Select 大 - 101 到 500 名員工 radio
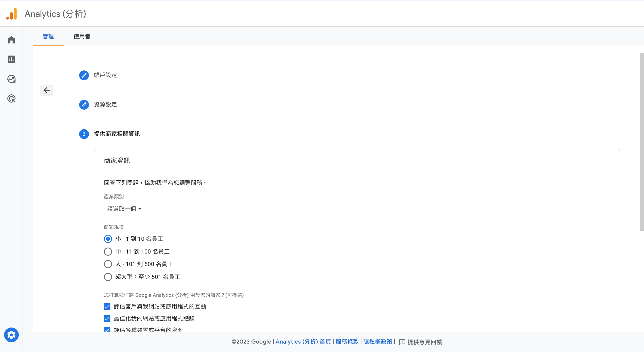644x352 pixels. point(108,264)
